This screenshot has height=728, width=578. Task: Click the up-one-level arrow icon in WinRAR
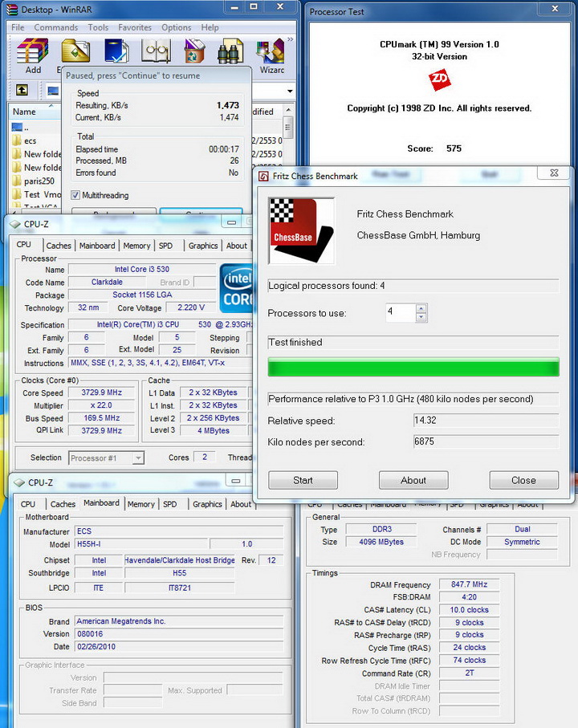point(22,90)
